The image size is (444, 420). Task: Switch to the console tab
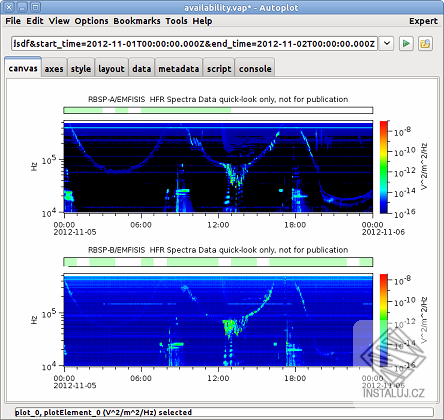pos(255,69)
